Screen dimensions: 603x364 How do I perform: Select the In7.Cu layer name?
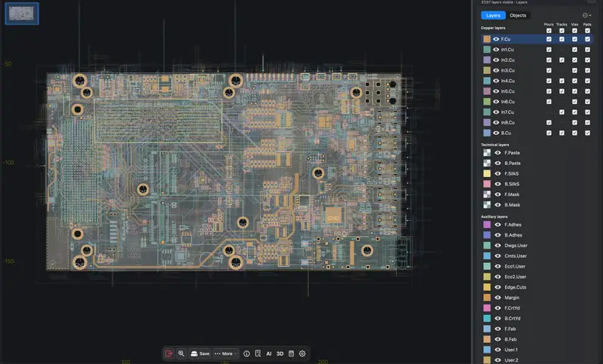point(507,112)
